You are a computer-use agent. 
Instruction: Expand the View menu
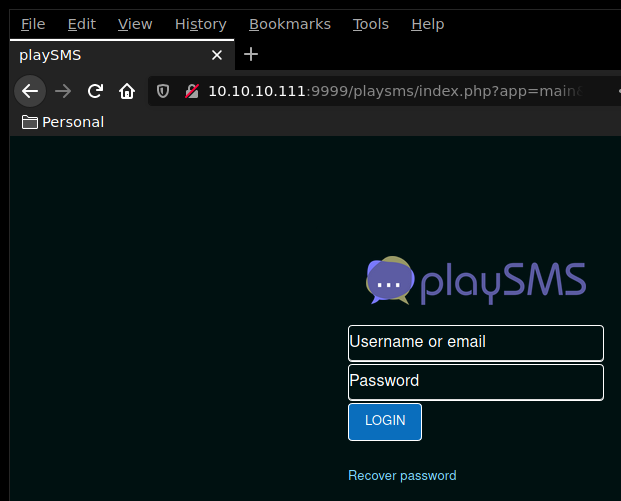pyautogui.click(x=135, y=24)
